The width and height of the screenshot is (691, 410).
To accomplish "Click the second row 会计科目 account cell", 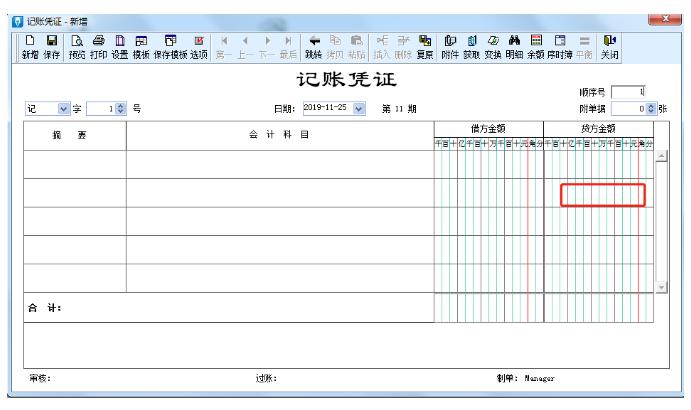I will point(280,193).
